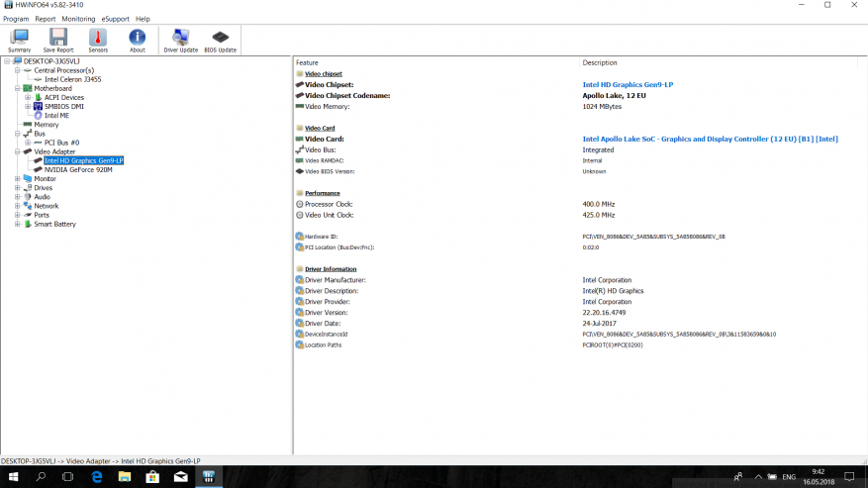Select the Video Adapter tree node

point(54,151)
